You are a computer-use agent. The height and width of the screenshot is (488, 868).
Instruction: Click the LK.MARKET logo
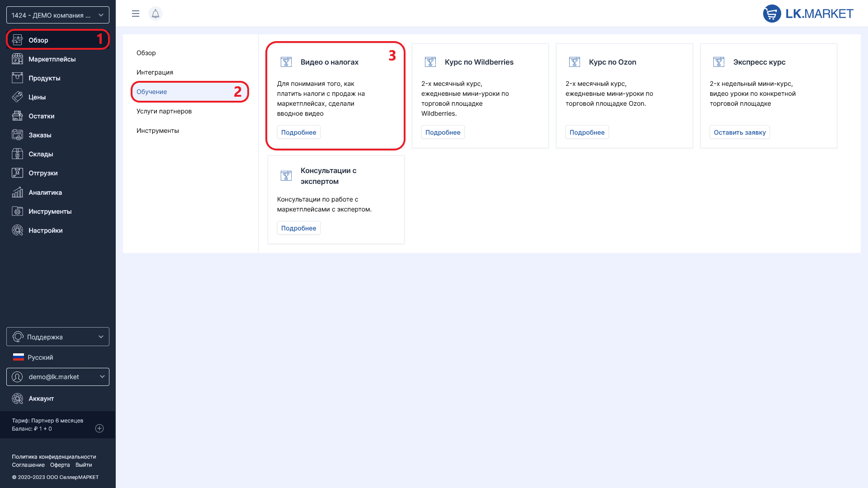coord(808,14)
